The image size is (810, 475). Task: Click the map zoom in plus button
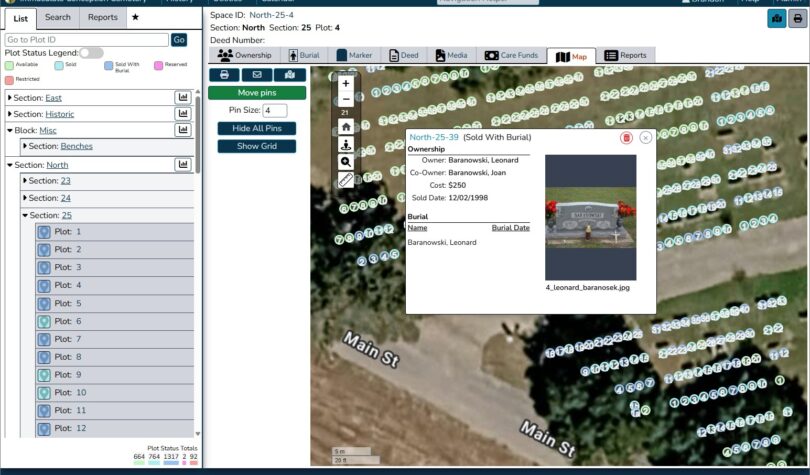click(x=346, y=84)
